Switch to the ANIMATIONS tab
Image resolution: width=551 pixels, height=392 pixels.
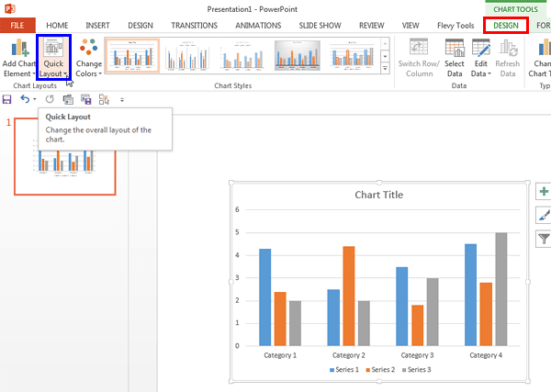click(258, 26)
